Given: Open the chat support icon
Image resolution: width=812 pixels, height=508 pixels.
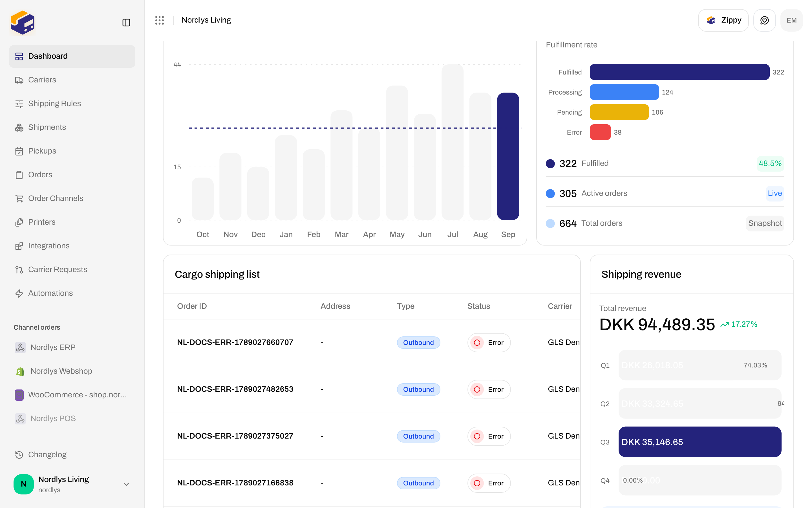Looking at the screenshot, I should point(764,20).
